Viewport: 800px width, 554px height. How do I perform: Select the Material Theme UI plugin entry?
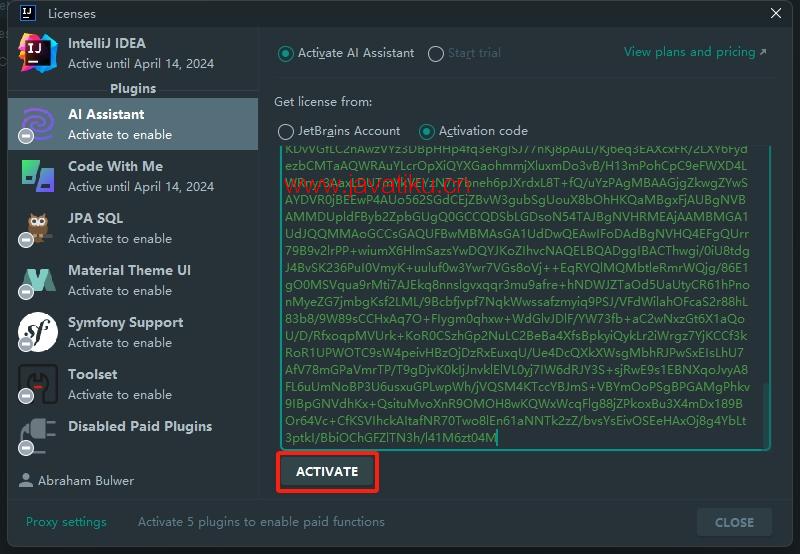[x=133, y=280]
